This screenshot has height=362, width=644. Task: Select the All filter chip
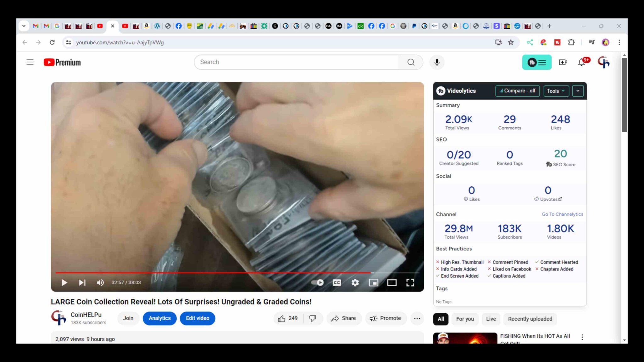[x=441, y=319]
